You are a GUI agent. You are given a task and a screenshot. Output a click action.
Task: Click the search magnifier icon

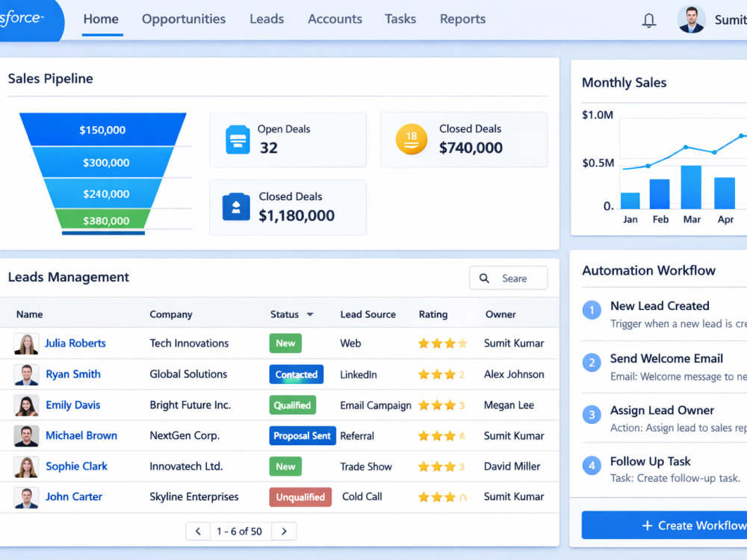[484, 278]
